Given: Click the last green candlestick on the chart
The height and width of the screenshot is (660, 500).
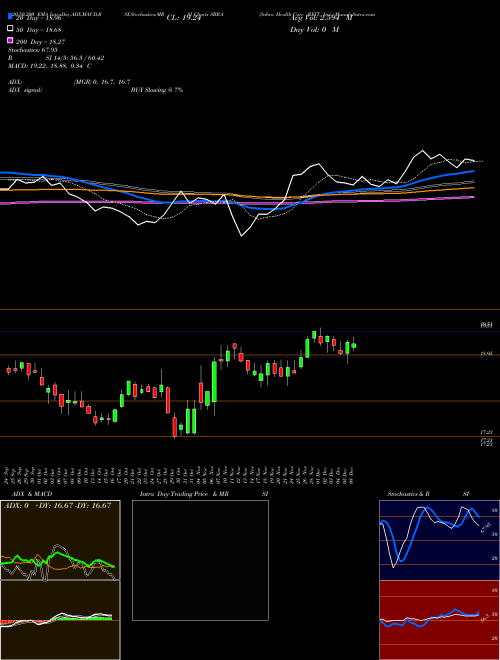Looking at the screenshot, I should click(354, 346).
